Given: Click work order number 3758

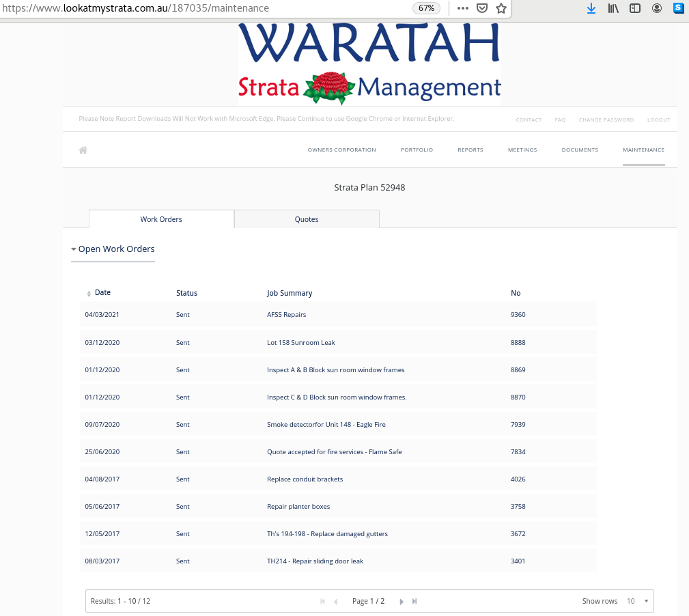Looking at the screenshot, I should (518, 506).
